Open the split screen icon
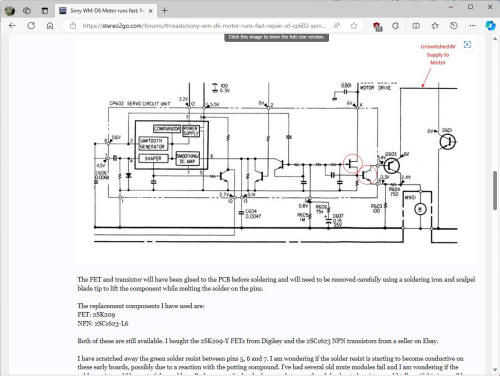 click(416, 26)
